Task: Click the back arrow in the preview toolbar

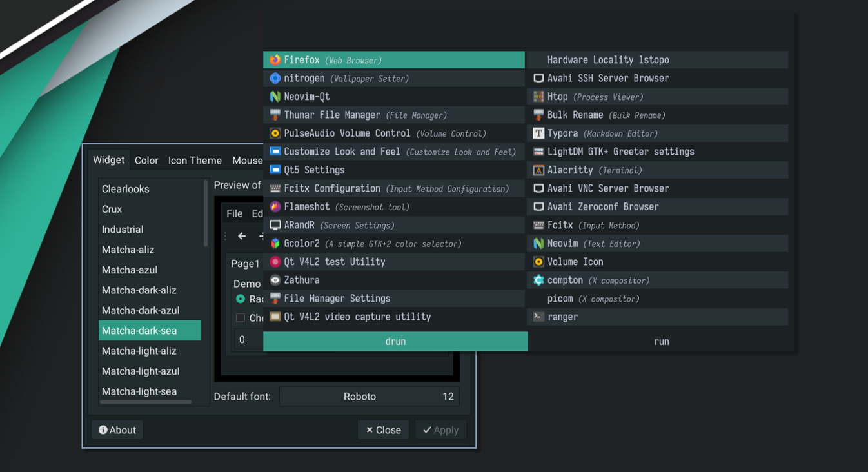Action: pos(242,236)
